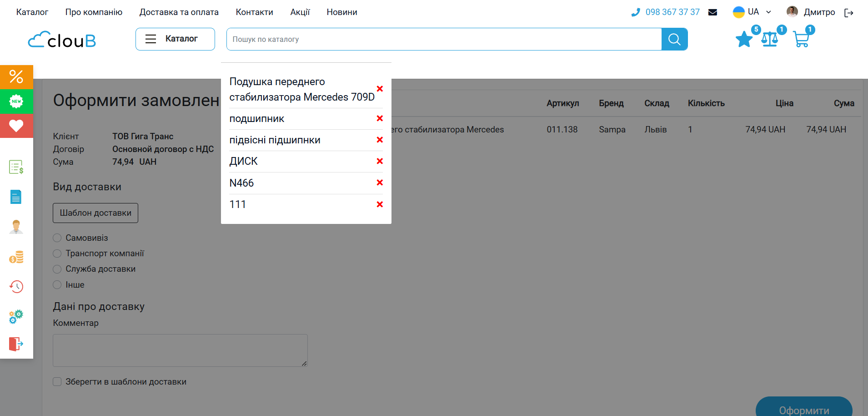This screenshot has height=416, width=868.
Task: Open the gears settings sidebar icon
Action: click(x=16, y=316)
